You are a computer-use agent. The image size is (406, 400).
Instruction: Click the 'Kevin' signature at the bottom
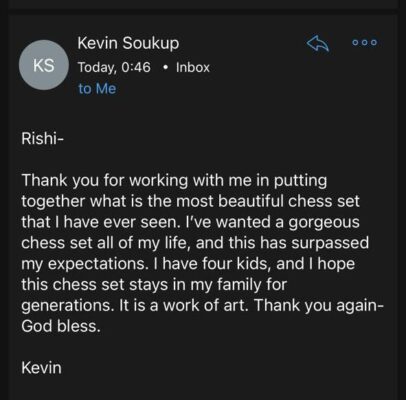[42, 368]
